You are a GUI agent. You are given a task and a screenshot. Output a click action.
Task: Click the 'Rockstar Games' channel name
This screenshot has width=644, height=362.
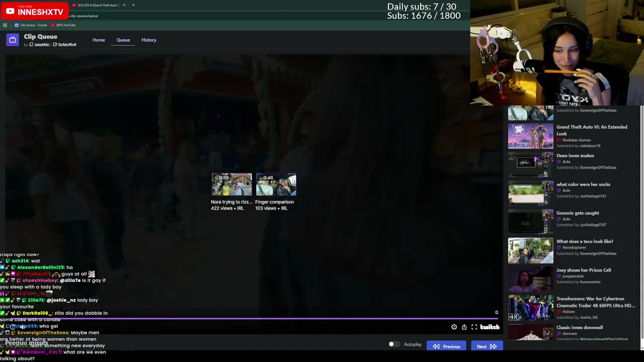[x=577, y=140]
